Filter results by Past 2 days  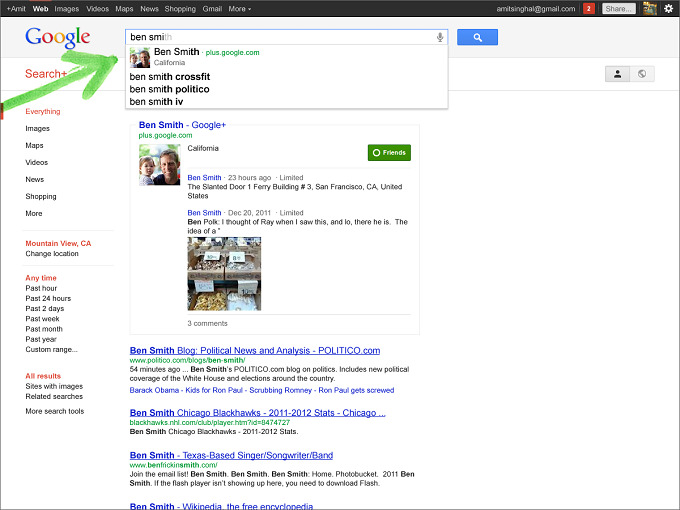pyautogui.click(x=45, y=309)
